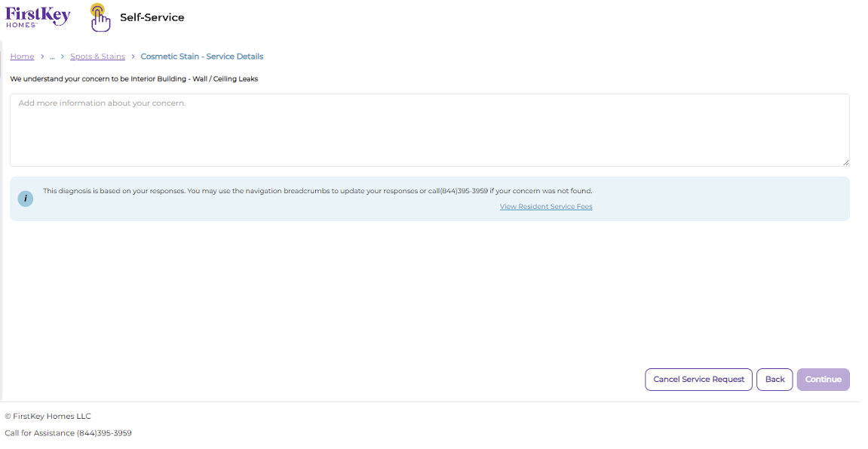The image size is (868, 449).
Task: Open the Home breadcrumb link
Action: pyautogui.click(x=22, y=57)
